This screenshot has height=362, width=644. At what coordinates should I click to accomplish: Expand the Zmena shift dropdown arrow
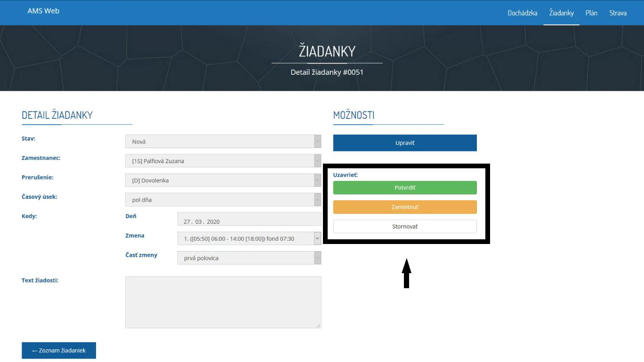(317, 239)
